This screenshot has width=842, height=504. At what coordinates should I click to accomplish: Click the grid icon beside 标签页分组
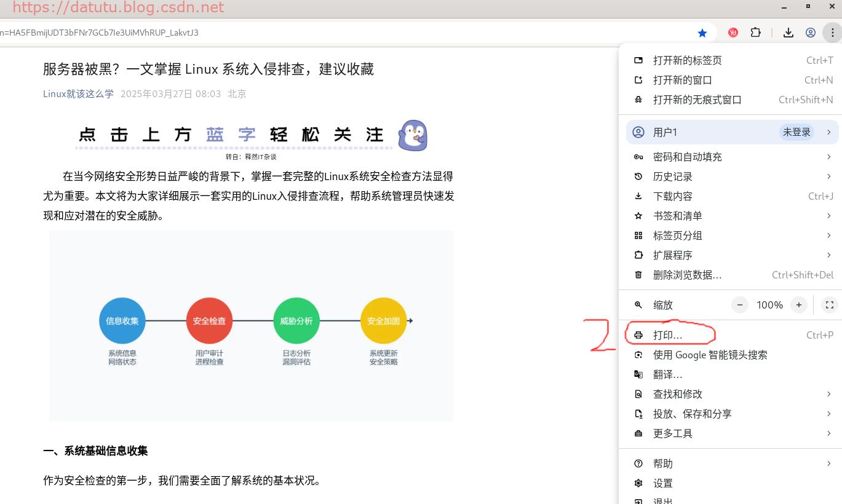click(x=638, y=235)
